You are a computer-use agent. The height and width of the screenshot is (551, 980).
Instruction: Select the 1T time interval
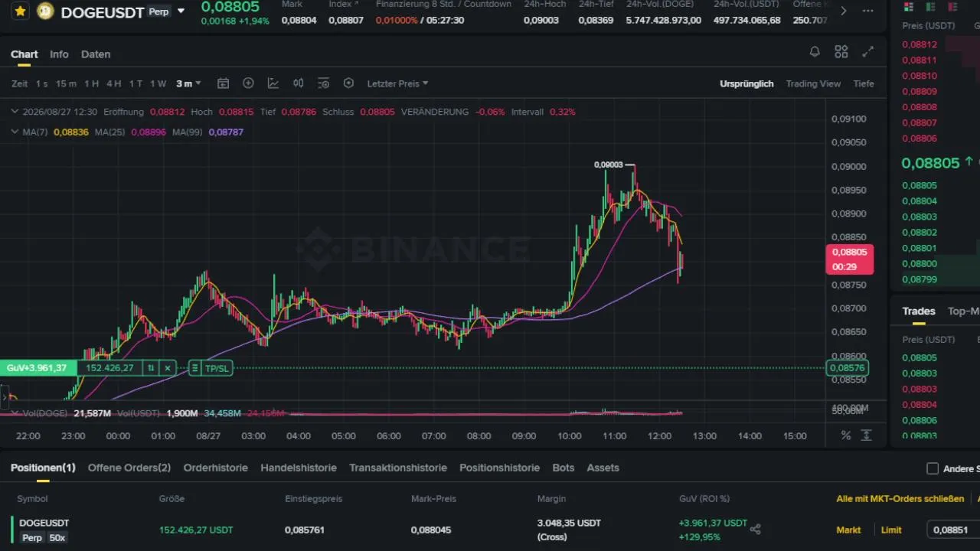click(136, 83)
